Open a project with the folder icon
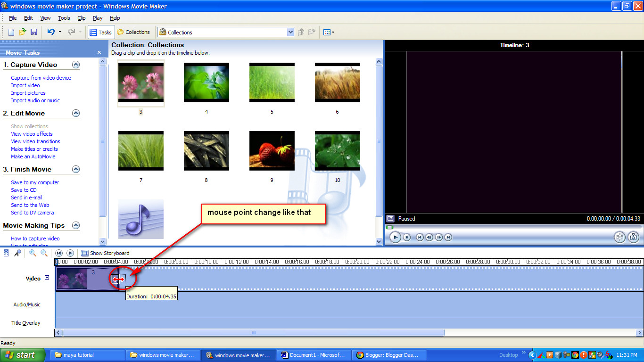644x362 pixels. pyautogui.click(x=23, y=32)
